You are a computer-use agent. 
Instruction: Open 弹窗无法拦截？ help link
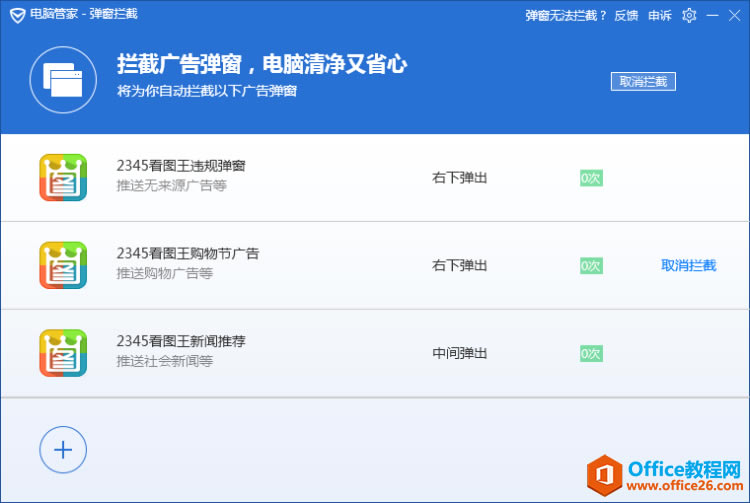coord(565,16)
